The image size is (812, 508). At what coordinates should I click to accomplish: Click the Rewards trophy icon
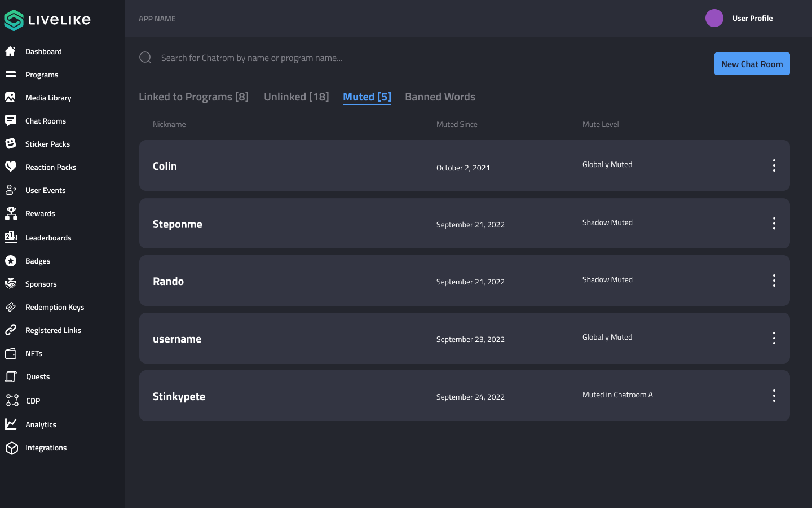[x=11, y=213]
